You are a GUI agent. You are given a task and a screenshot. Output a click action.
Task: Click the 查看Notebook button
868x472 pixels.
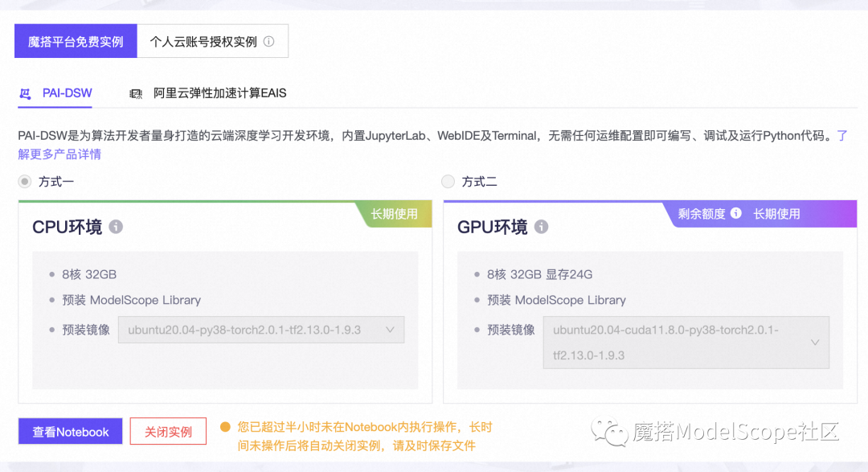(70, 432)
